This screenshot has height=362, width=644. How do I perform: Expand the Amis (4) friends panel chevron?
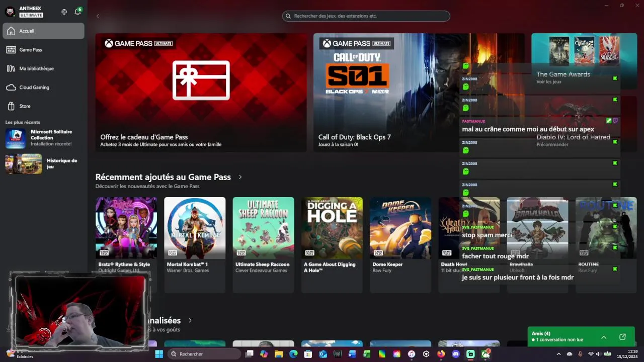(604, 337)
